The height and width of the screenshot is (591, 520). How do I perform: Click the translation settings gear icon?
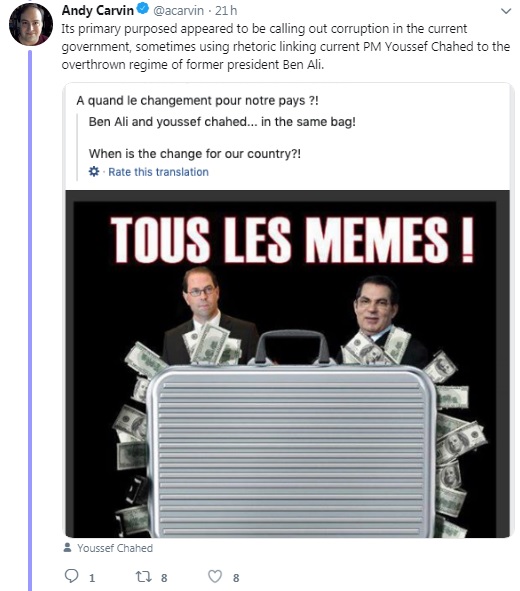click(93, 171)
